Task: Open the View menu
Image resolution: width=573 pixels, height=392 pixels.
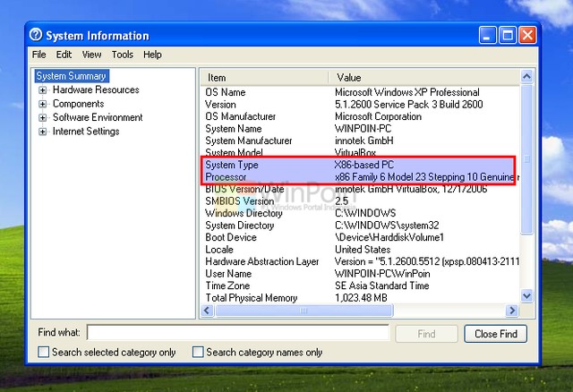Action: click(x=91, y=55)
